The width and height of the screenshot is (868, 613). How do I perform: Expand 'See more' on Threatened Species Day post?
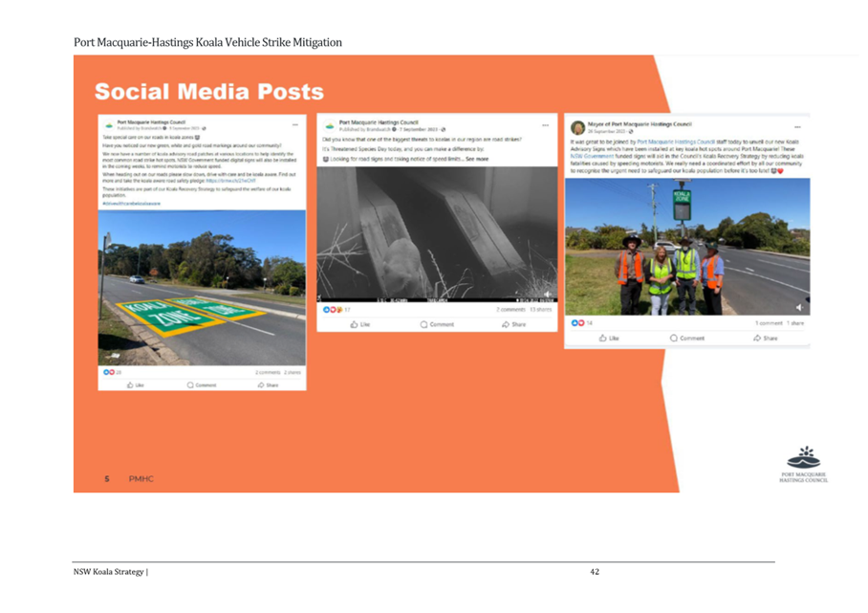[477, 159]
